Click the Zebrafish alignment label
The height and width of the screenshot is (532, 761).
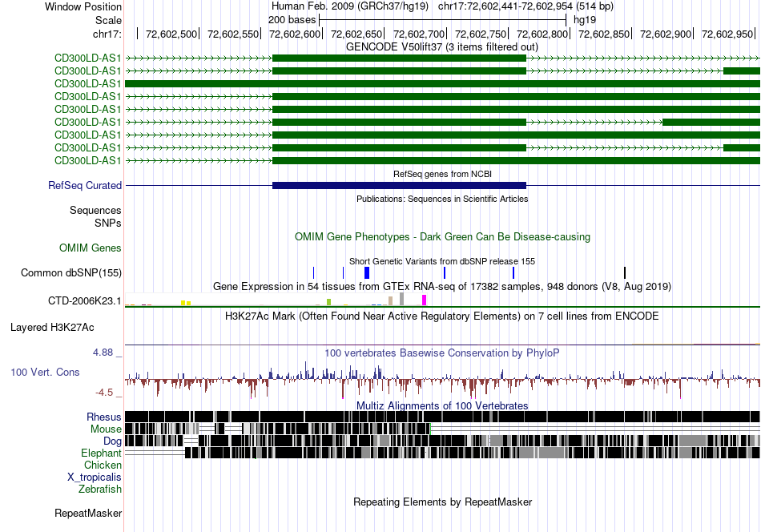click(x=100, y=489)
